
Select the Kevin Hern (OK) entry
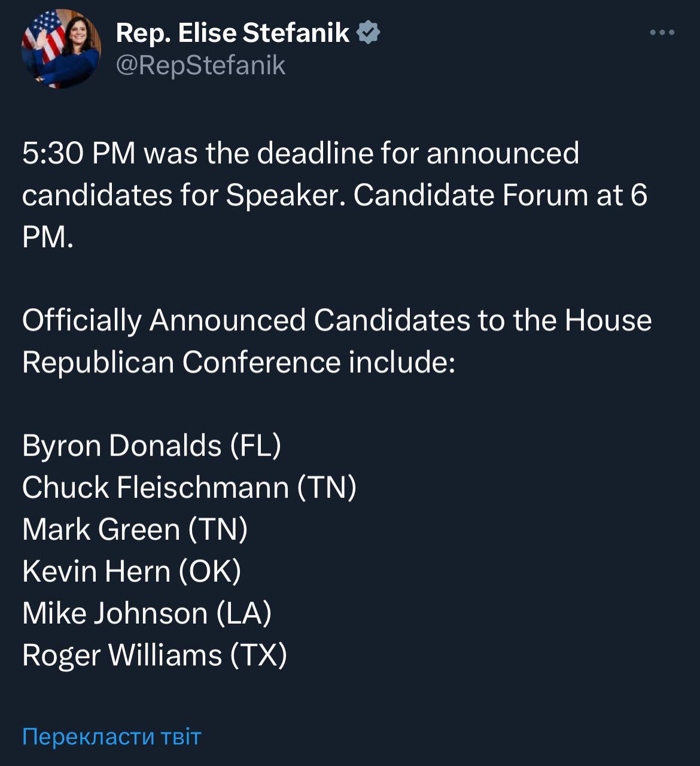[132, 571]
